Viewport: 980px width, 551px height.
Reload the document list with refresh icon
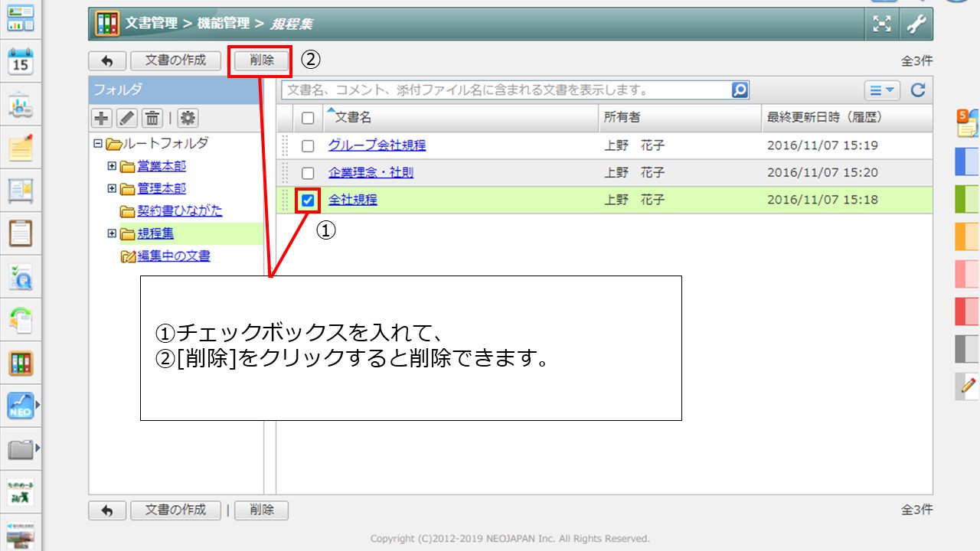(x=918, y=90)
